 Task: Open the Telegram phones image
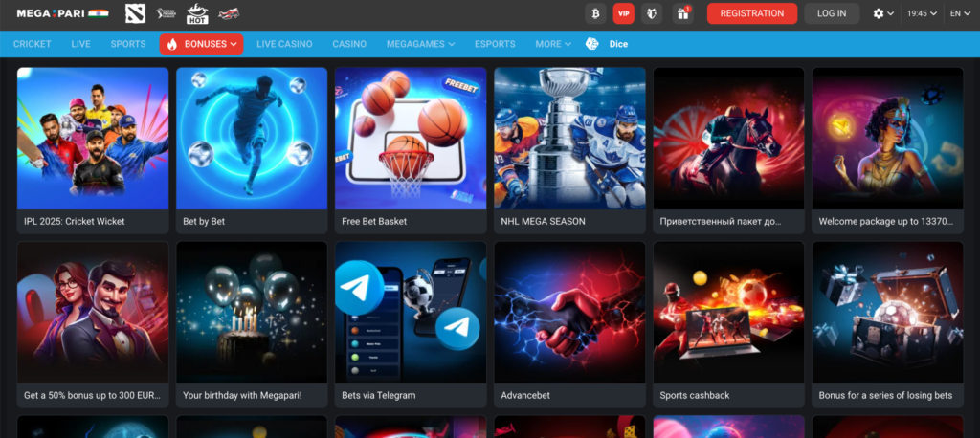pos(411,313)
